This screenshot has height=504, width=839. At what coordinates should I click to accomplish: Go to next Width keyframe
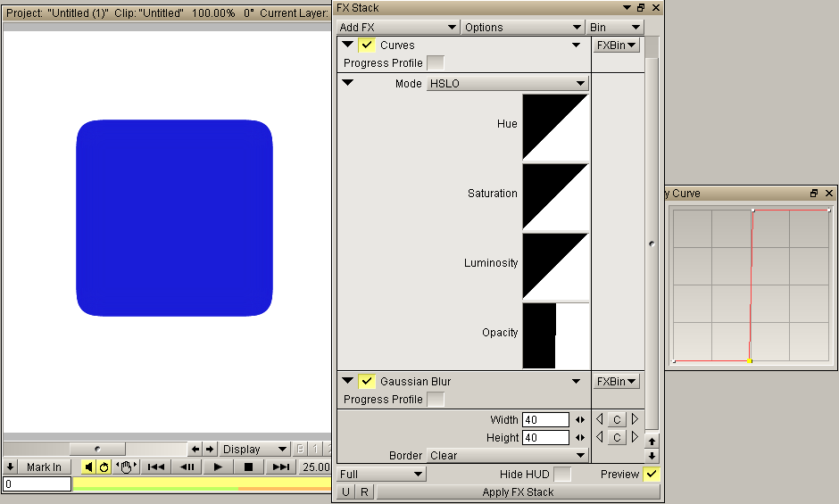point(635,419)
